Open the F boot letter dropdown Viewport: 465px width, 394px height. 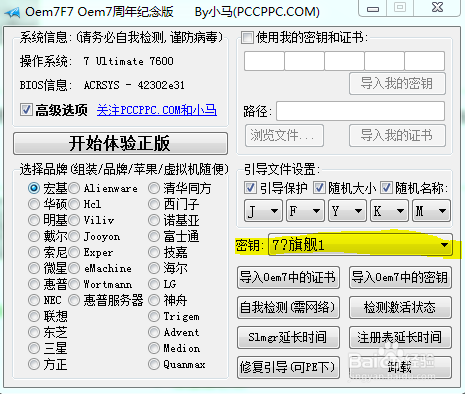coord(305,211)
